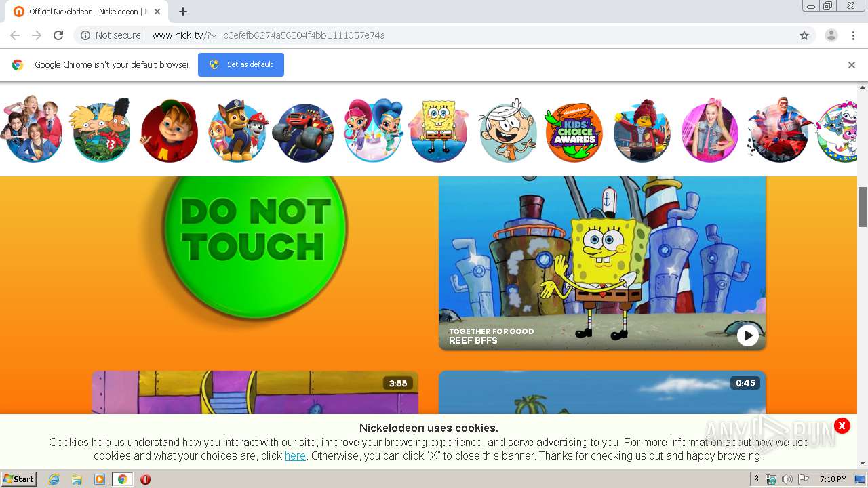The image size is (868, 488).
Task: Reload the current page
Action: pyautogui.click(x=58, y=35)
